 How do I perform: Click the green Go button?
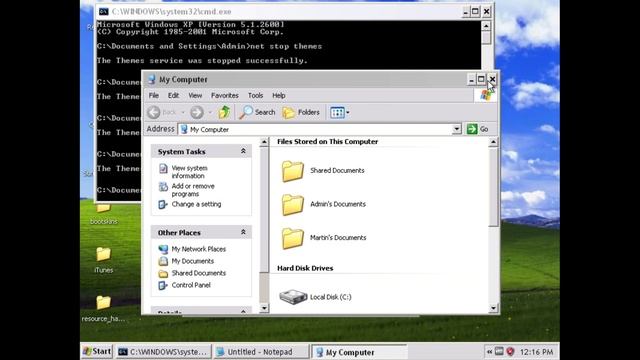pos(478,129)
